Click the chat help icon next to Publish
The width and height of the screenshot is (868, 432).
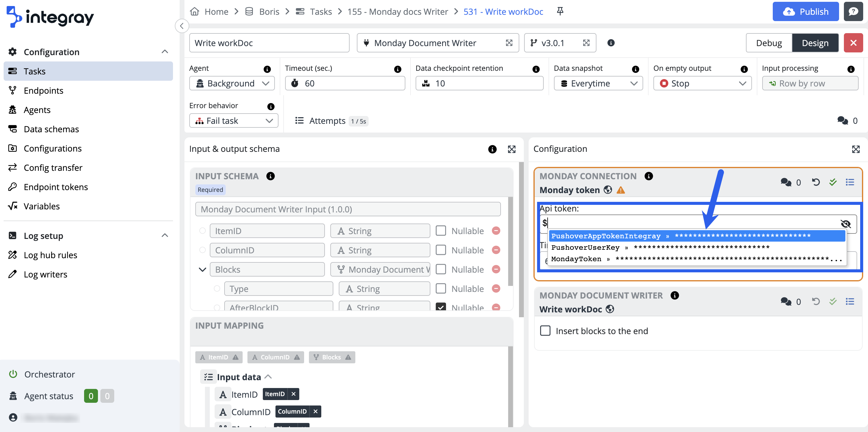point(853,11)
